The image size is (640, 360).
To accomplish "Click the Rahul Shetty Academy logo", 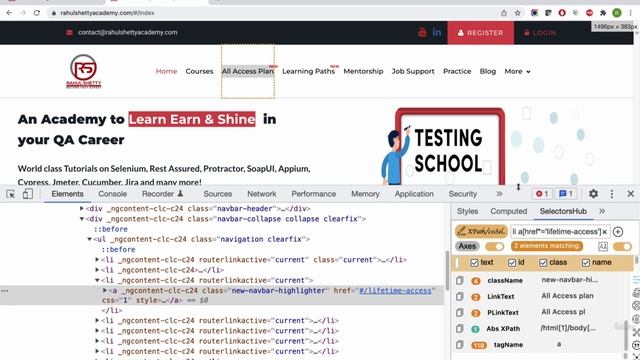I will (84, 71).
